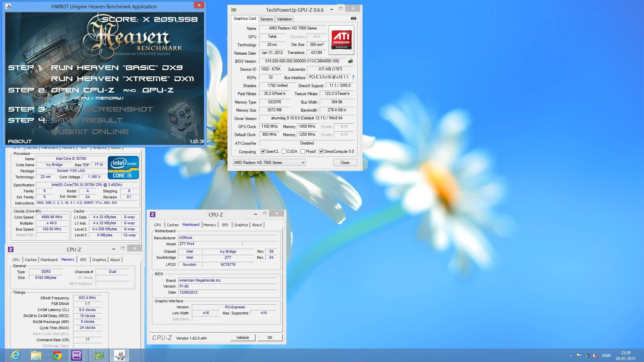Select the Graphics Card tab in GPU-Z
The image size is (644, 362).
pyautogui.click(x=245, y=19)
